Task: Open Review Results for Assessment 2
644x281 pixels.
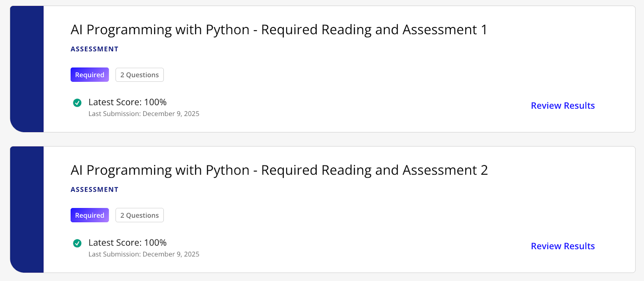Action: point(562,246)
